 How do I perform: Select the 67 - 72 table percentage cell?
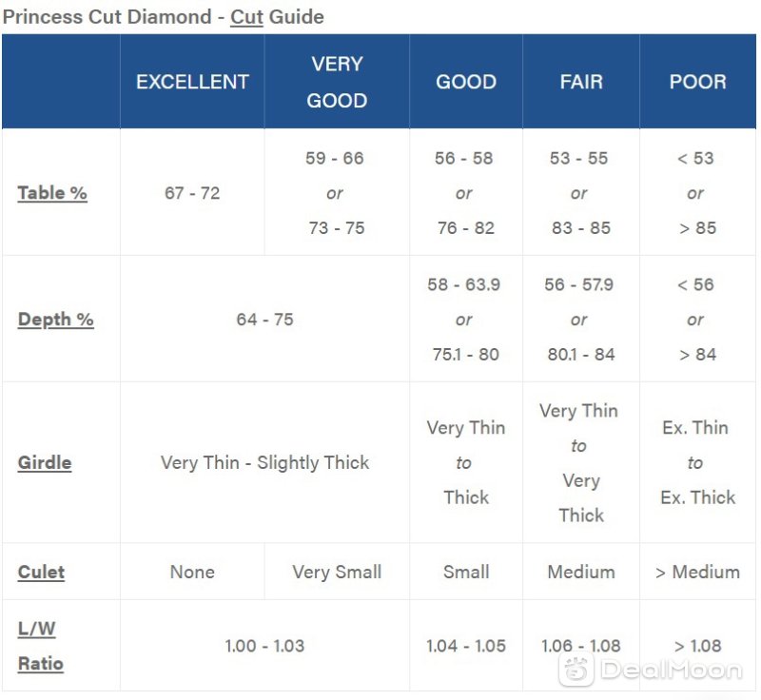pos(193,192)
